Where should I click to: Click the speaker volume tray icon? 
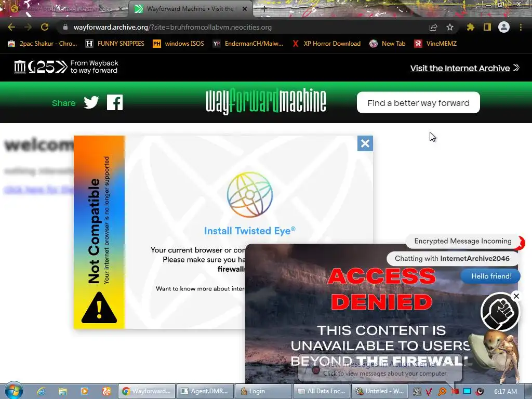pyautogui.click(x=480, y=392)
